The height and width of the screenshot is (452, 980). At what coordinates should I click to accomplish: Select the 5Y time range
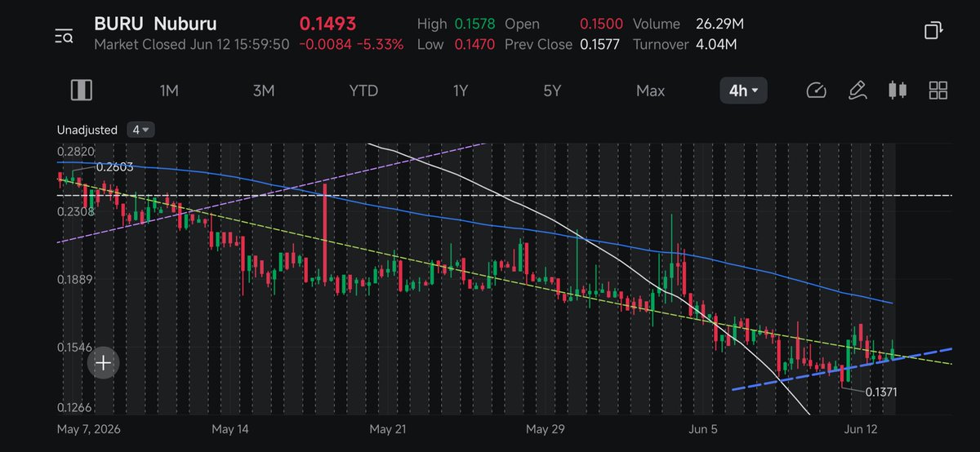[552, 91]
